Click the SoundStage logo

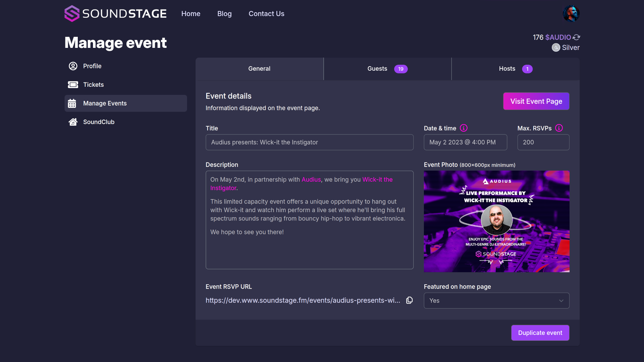tap(115, 14)
